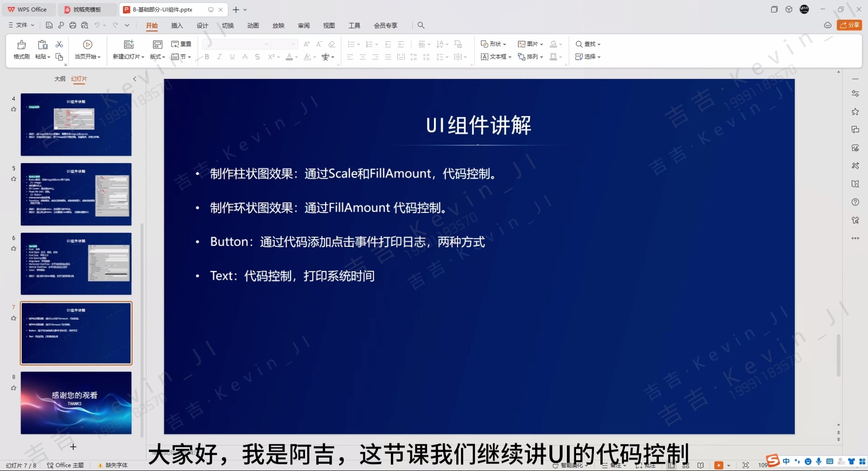This screenshot has width=868, height=471.
Task: Toggle italic formatting
Action: click(x=220, y=57)
